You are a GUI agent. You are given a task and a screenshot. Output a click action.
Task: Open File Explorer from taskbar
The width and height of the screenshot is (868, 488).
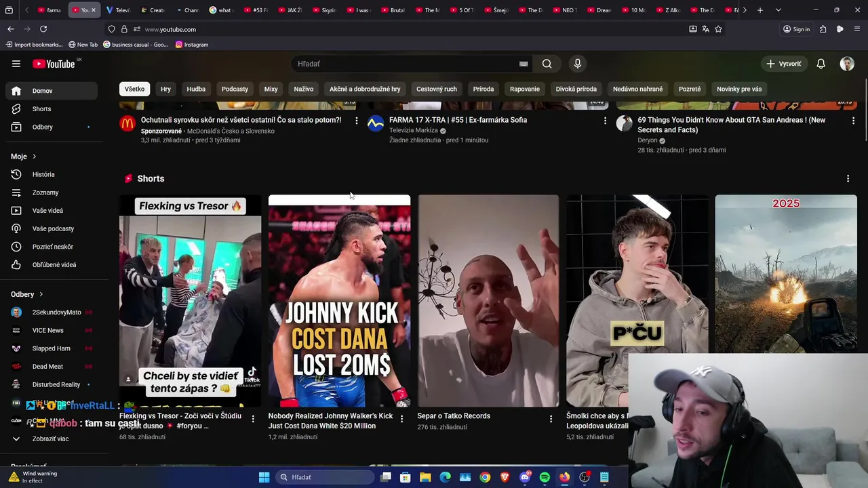click(425, 477)
